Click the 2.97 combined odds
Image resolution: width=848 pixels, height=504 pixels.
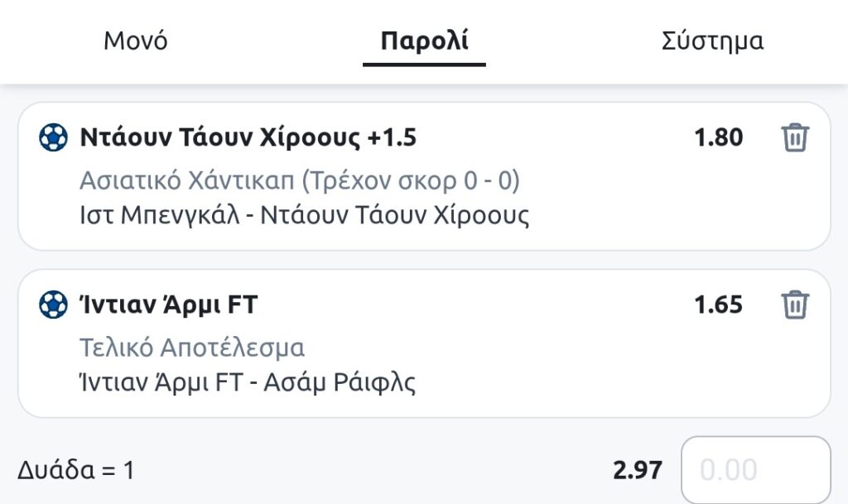[637, 470]
